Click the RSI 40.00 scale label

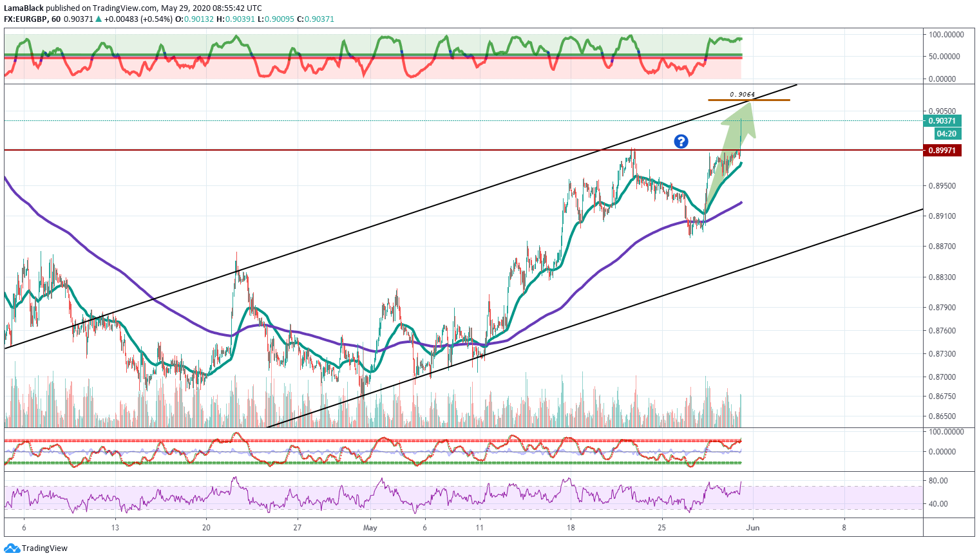click(938, 504)
